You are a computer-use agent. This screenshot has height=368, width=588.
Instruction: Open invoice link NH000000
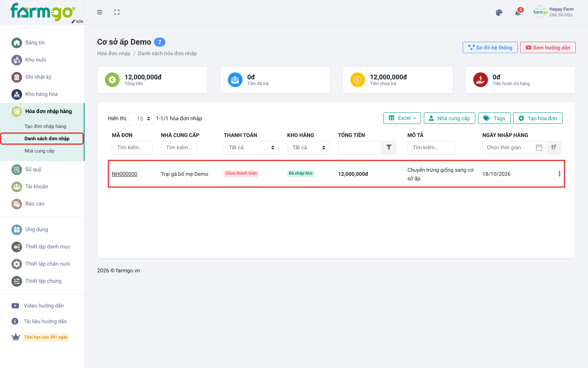[x=124, y=174]
